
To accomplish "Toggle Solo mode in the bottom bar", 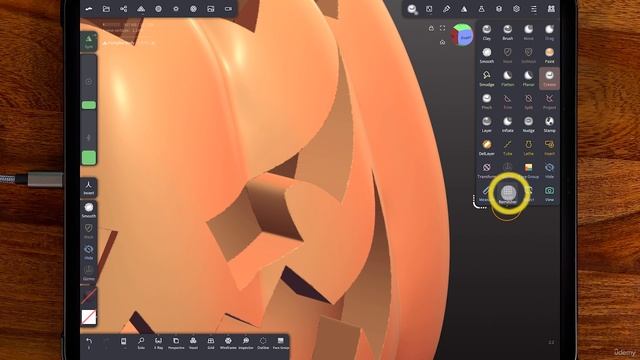I will coord(141,343).
